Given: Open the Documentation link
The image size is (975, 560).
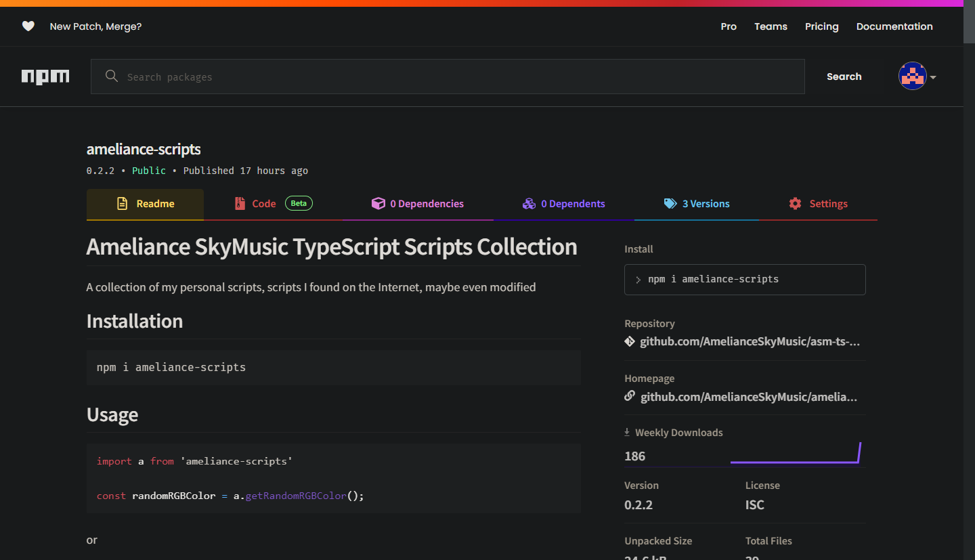Looking at the screenshot, I should click(894, 26).
